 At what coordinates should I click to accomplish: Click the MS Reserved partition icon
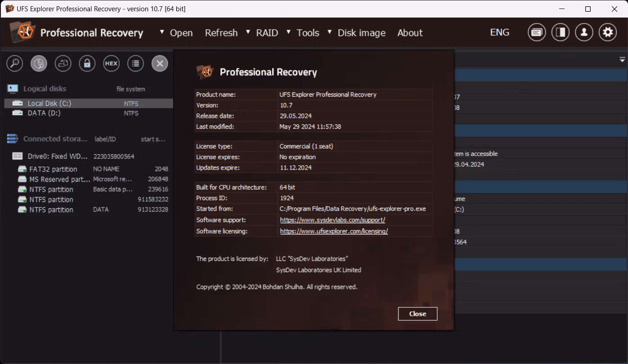click(x=22, y=179)
